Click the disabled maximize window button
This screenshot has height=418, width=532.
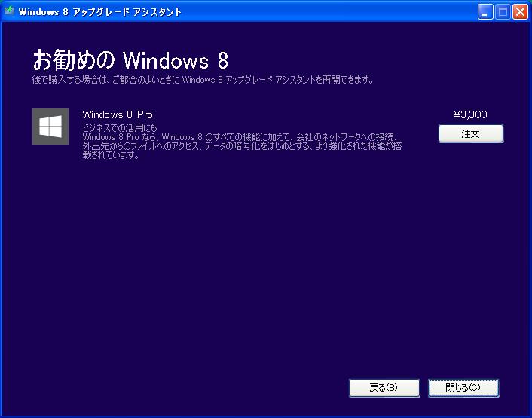click(503, 12)
